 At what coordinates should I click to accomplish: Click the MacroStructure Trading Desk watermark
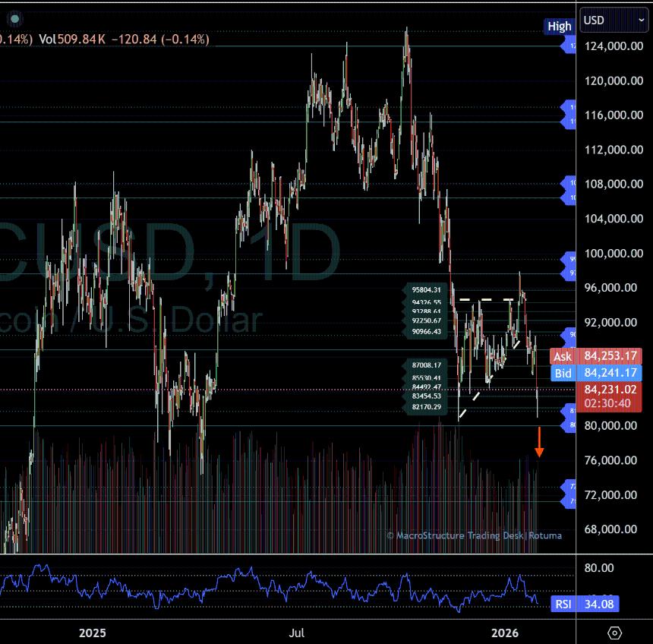click(x=475, y=535)
